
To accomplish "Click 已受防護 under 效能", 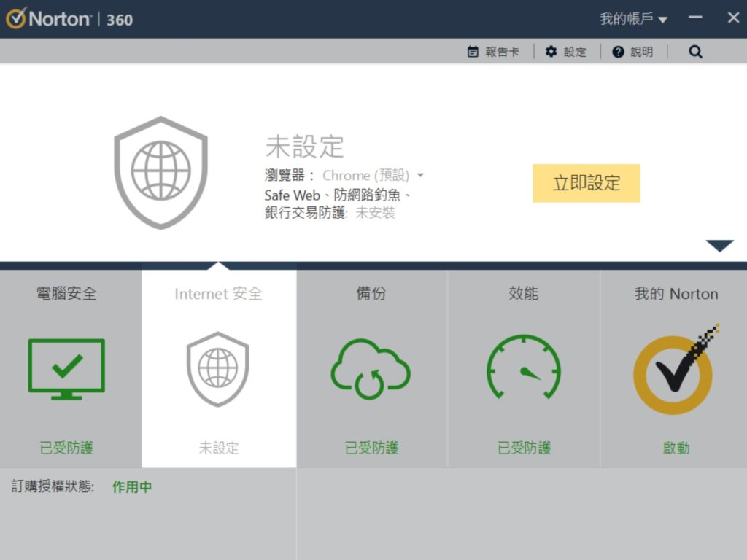I will (524, 448).
